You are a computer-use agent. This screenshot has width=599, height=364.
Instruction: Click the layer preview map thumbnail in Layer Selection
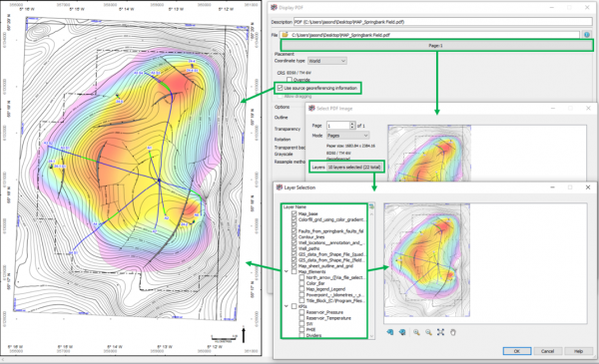point(426,260)
